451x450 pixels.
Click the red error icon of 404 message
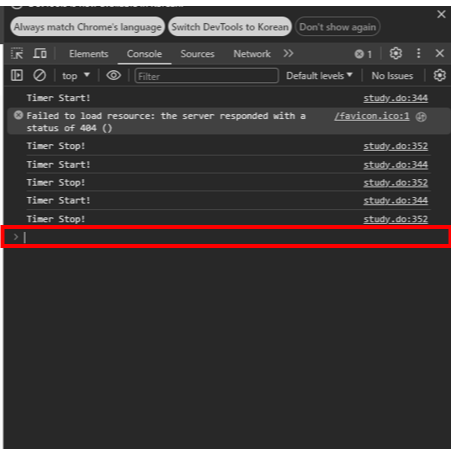click(x=18, y=115)
